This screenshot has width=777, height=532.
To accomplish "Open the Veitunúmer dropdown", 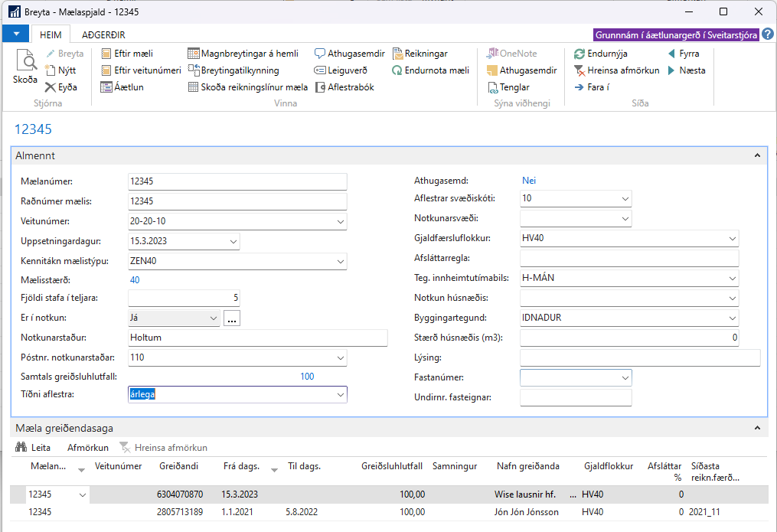I will (341, 222).
